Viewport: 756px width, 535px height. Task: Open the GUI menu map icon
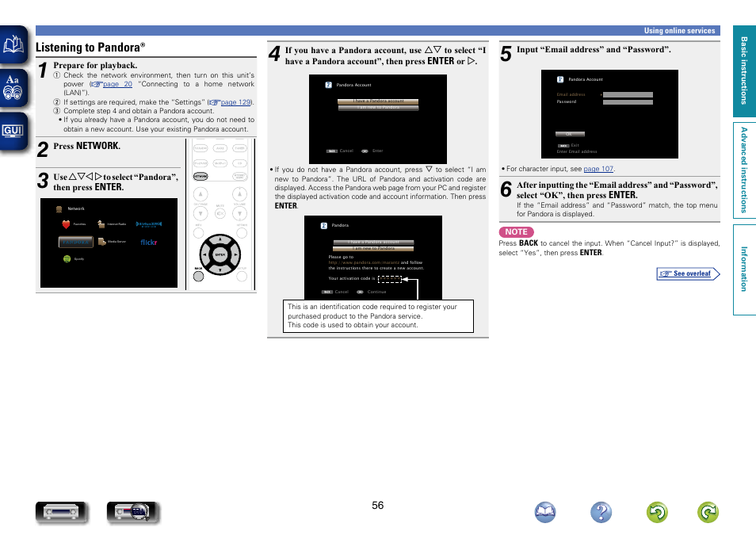click(x=13, y=131)
